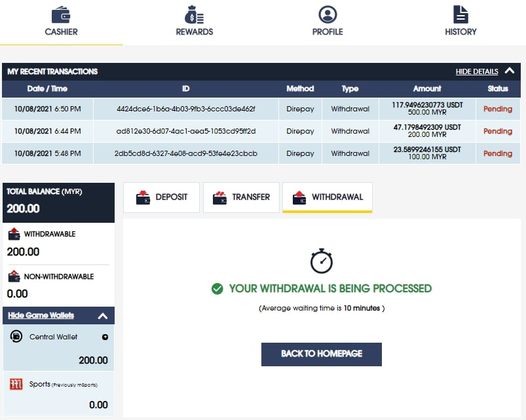Click the Rewards money bag icon

point(195,14)
